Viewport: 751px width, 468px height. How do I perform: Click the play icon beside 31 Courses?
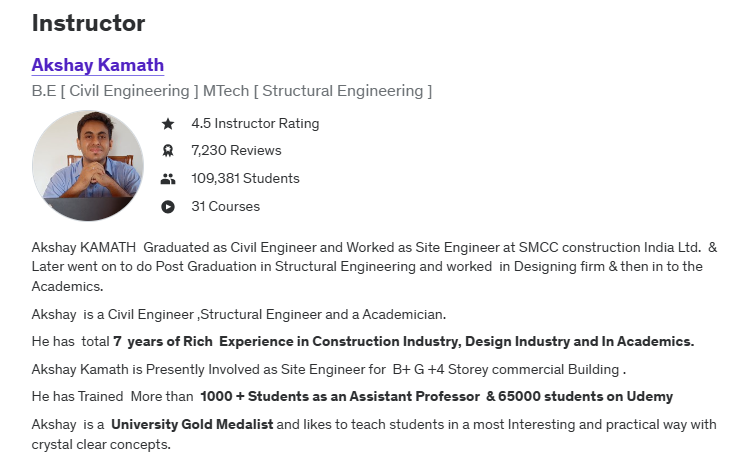[x=168, y=207]
